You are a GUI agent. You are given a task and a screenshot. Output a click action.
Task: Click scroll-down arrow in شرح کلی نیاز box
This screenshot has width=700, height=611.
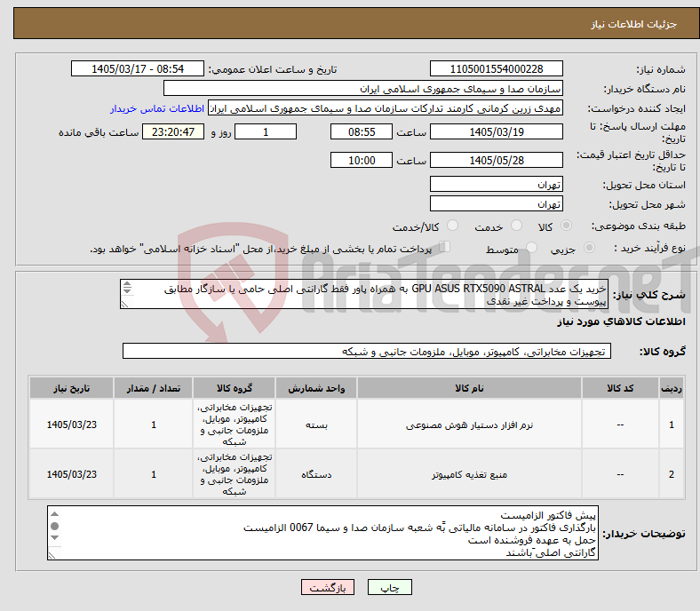pos(127,291)
